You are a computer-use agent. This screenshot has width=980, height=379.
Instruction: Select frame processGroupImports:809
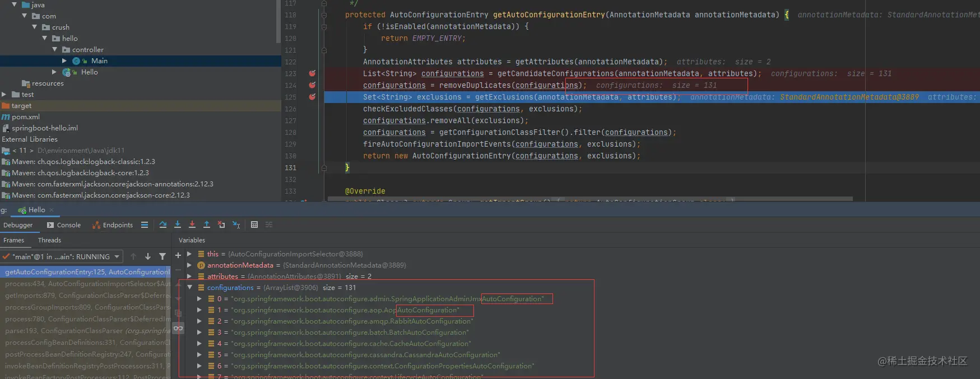[85, 307]
